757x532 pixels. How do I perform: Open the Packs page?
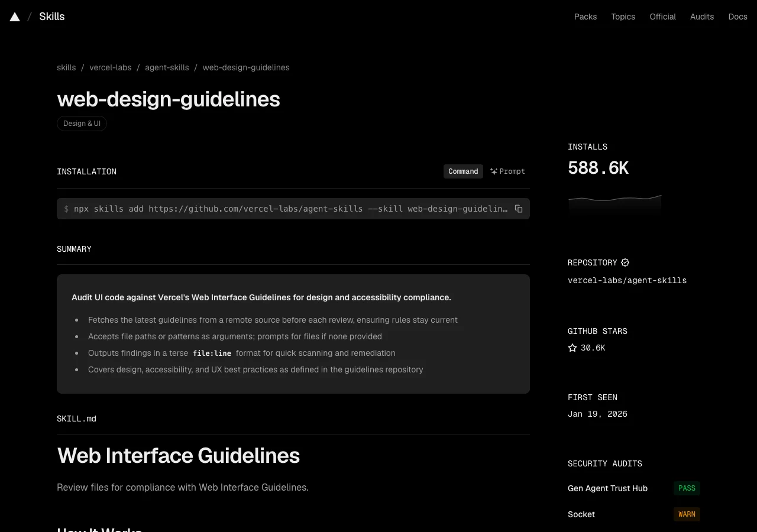tap(585, 17)
